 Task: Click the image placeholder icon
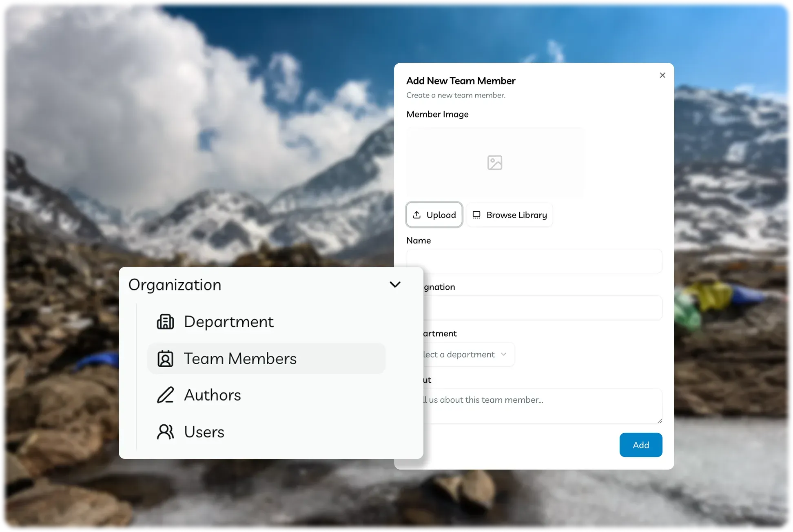click(495, 163)
